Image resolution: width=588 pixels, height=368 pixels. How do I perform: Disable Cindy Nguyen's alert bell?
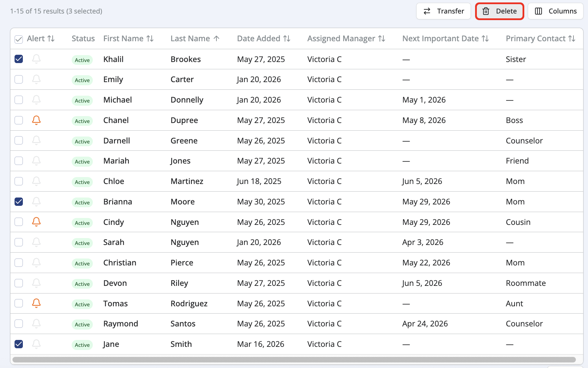(36, 222)
